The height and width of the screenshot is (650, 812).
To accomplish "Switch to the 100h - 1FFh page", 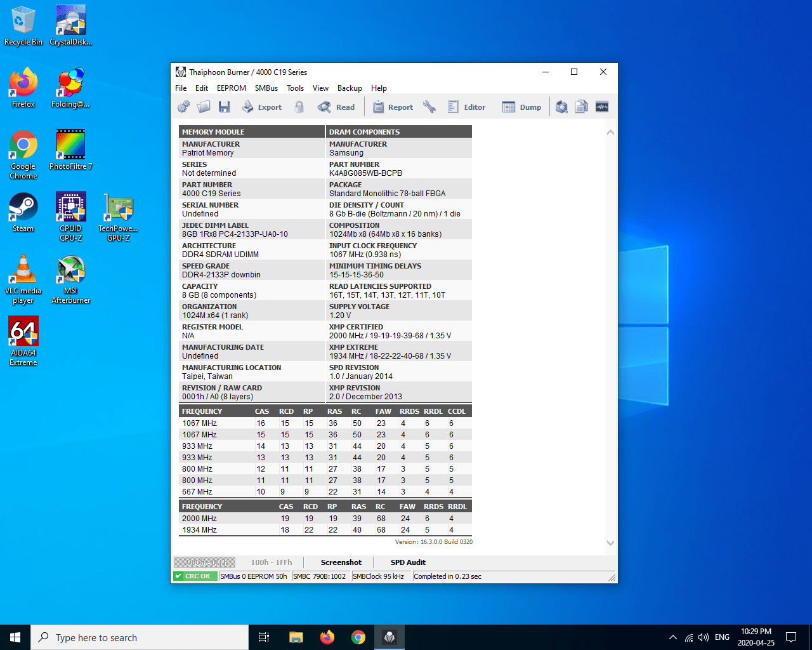I will tap(271, 562).
